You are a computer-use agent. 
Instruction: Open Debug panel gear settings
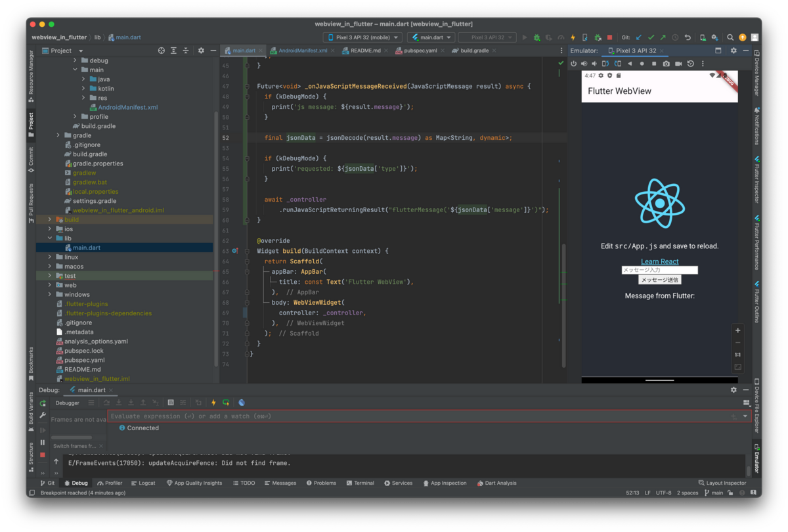733,389
